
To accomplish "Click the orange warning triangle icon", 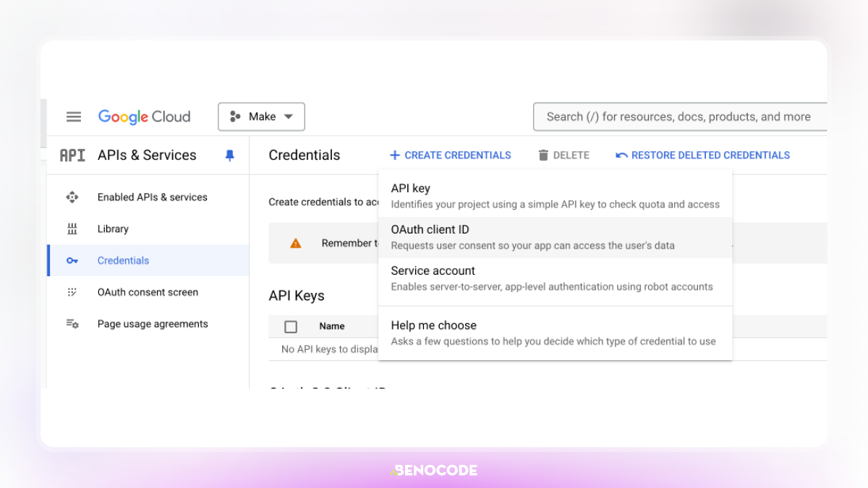I will (x=295, y=244).
